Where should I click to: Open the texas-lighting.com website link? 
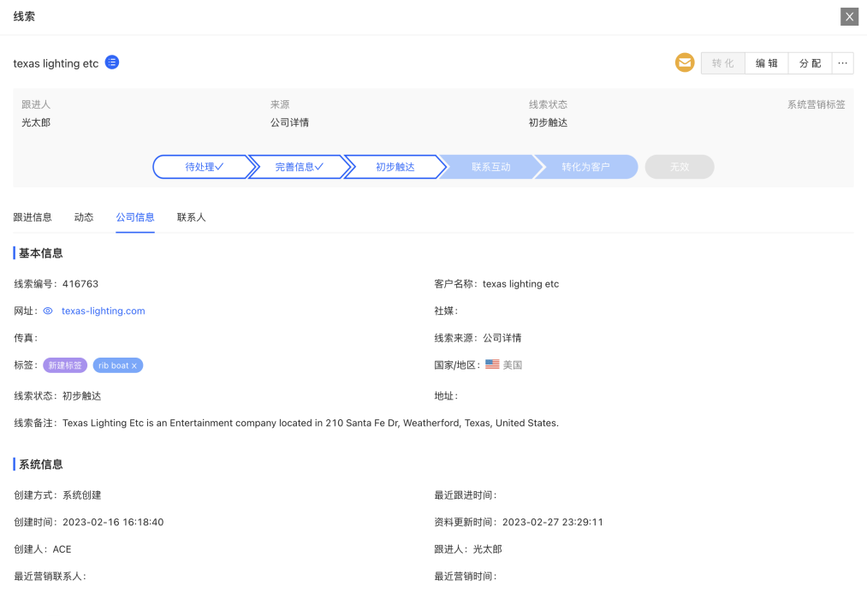(103, 311)
